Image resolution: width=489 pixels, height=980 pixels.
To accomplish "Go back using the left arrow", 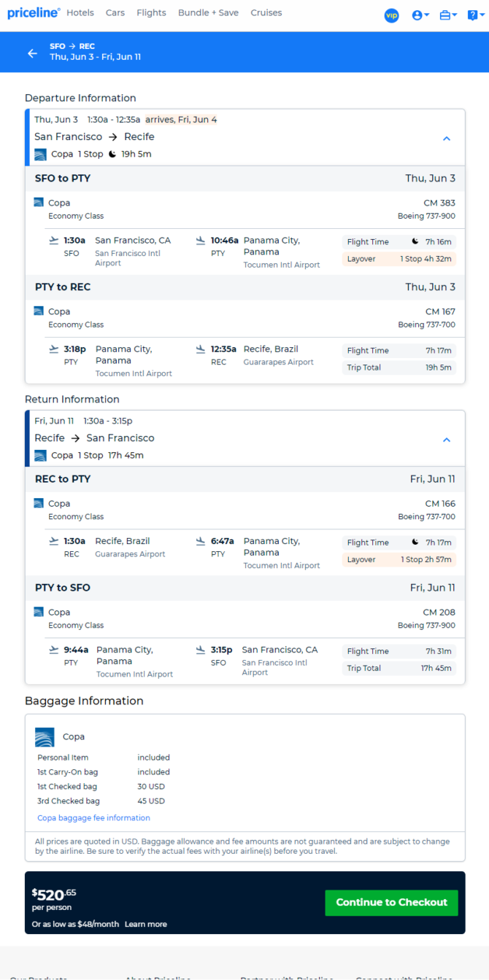I will [32, 52].
